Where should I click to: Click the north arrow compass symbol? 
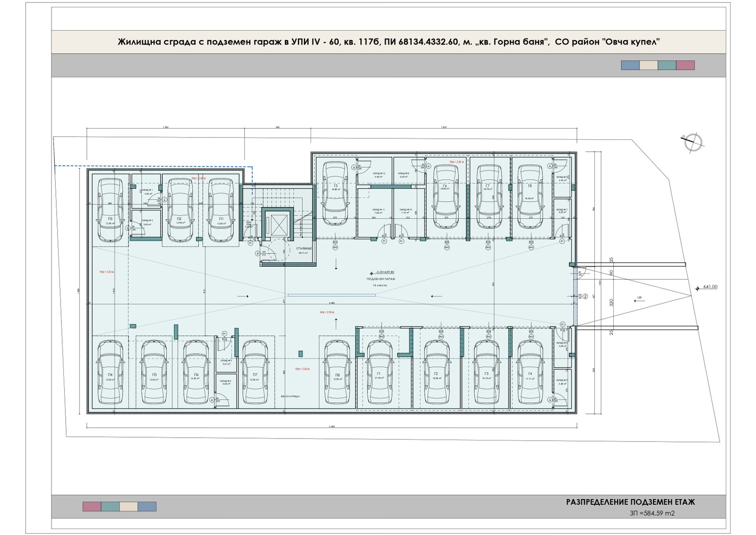pyautogui.click(x=693, y=142)
